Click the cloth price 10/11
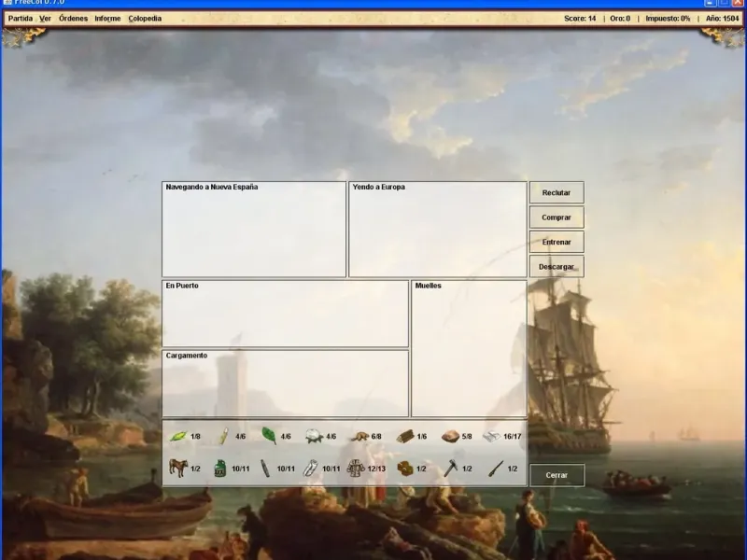Image resolution: width=747 pixels, height=560 pixels. (x=331, y=469)
